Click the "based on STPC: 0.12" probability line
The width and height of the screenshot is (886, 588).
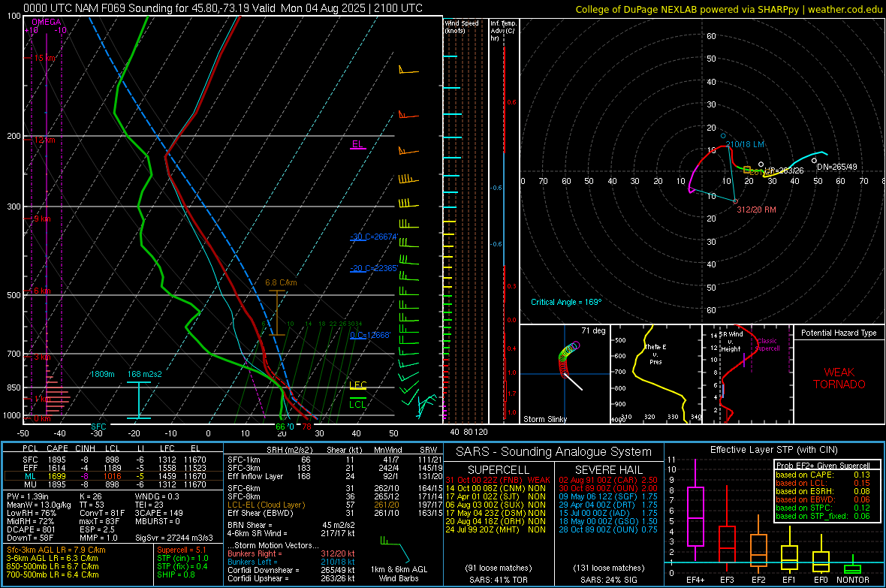pos(823,508)
